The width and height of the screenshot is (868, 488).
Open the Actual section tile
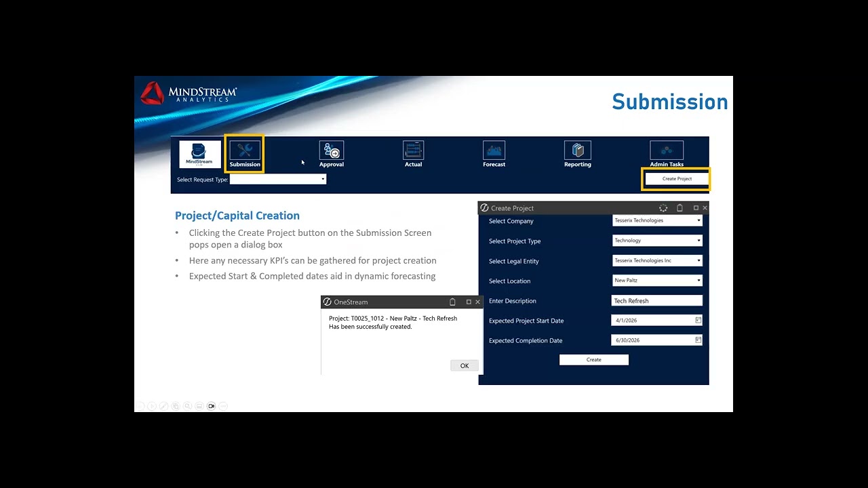(x=413, y=155)
